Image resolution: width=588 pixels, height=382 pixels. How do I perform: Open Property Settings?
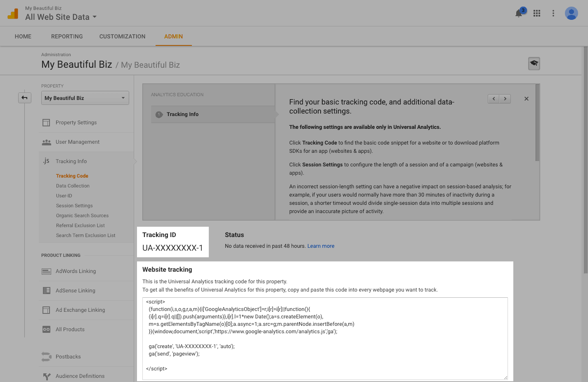coord(76,123)
